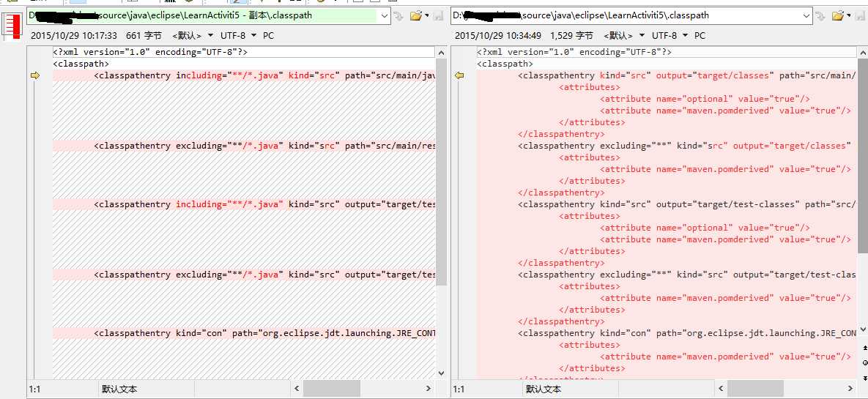The height and width of the screenshot is (399, 868).
Task: Expand the right file path history dropdown
Action: [x=808, y=16]
